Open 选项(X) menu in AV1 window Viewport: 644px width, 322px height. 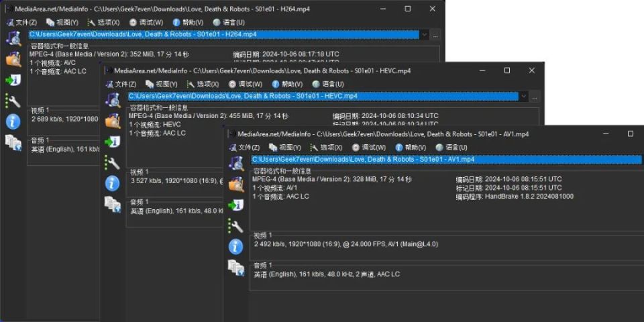[x=326, y=148]
